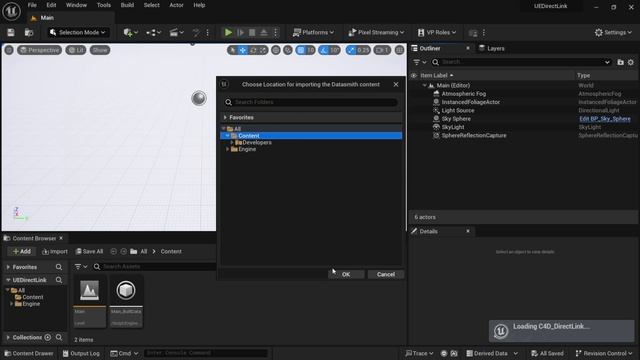Maximize or restore the viewport layout

coord(399,50)
